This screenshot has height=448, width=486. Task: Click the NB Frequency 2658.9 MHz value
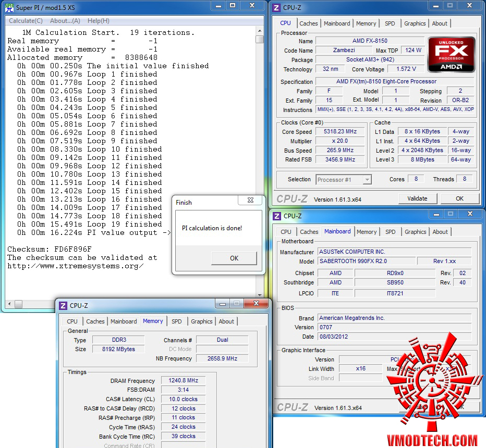(x=222, y=358)
